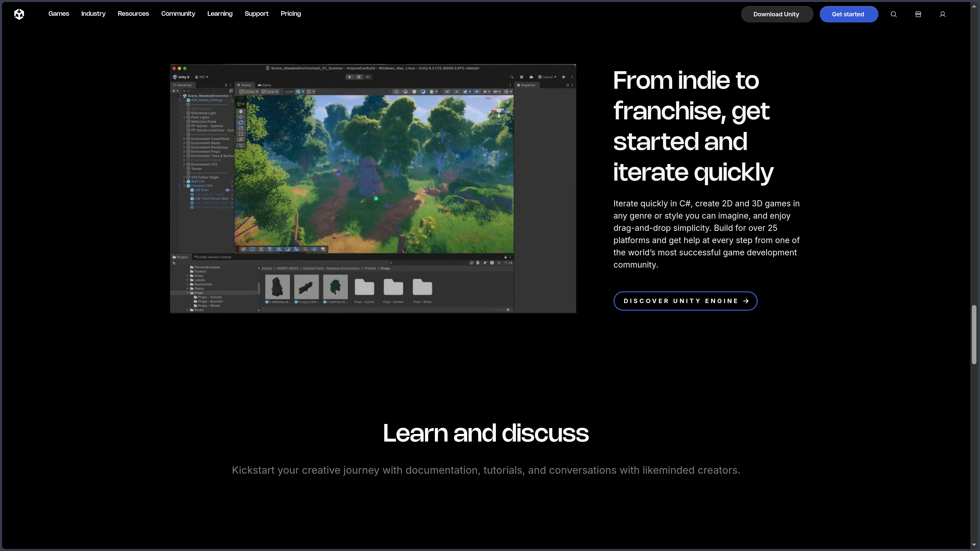Click the Unity logo in the site header
The width and height of the screenshot is (980, 551).
tap(19, 14)
